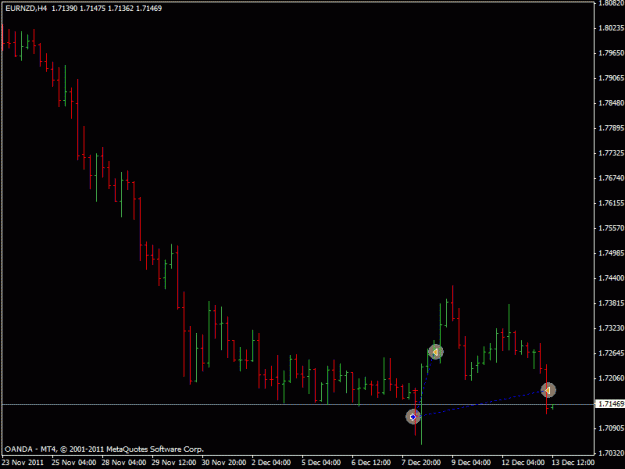Image resolution: width=625 pixels, height=469 pixels.
Task: Click price scale label 1.74400
Action: [x=611, y=278]
